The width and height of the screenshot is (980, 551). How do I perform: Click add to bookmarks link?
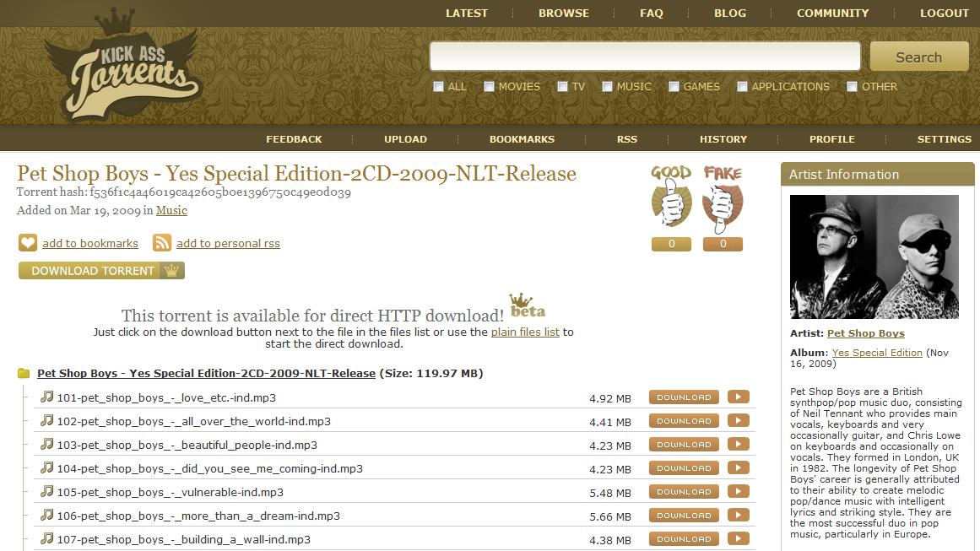(x=90, y=244)
